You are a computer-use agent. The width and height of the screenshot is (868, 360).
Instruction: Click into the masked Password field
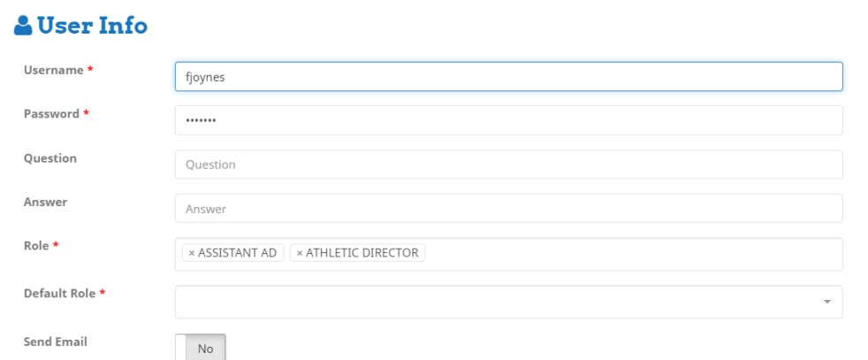[x=508, y=120]
